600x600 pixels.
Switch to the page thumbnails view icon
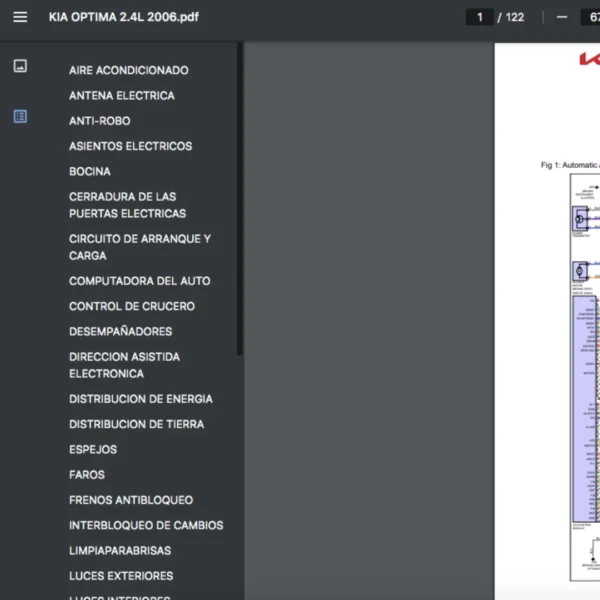click(20, 66)
